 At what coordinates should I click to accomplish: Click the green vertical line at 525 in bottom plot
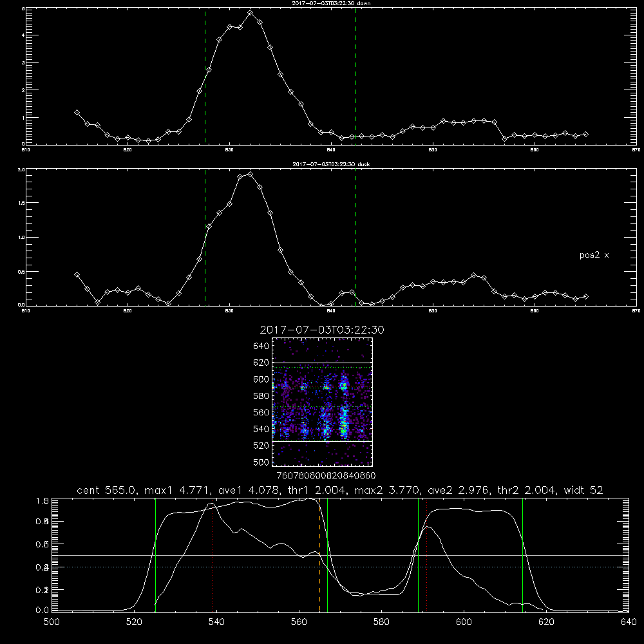pos(155,554)
